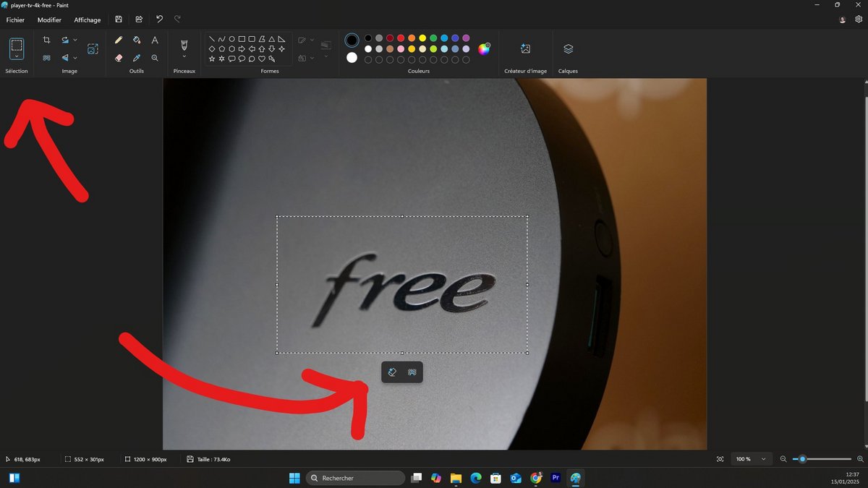
Task: Click the user account icon
Action: (x=842, y=20)
